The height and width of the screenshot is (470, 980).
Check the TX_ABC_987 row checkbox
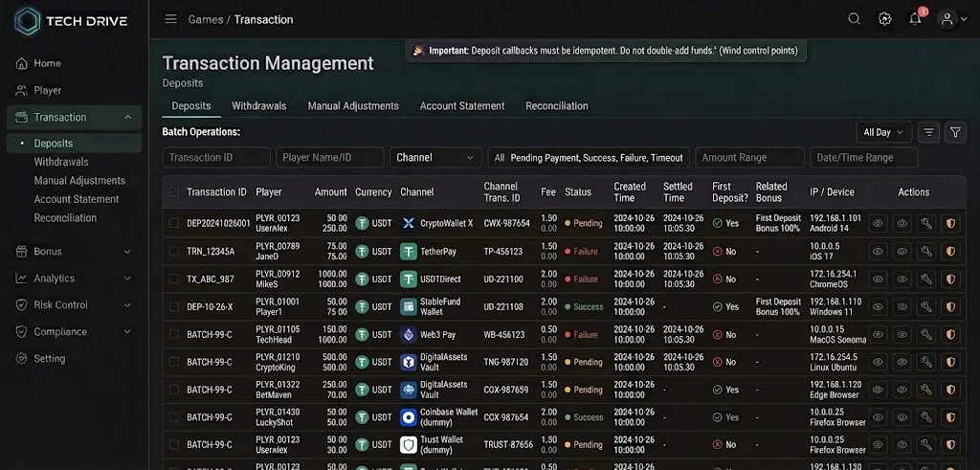pos(174,279)
